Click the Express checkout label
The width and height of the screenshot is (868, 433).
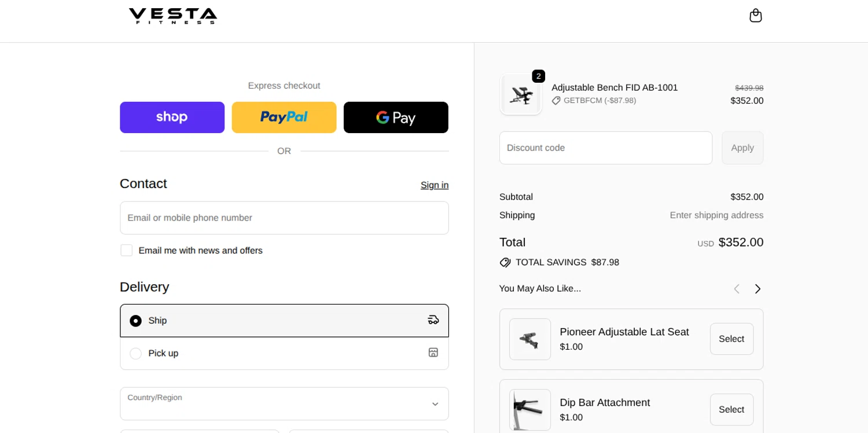point(284,86)
